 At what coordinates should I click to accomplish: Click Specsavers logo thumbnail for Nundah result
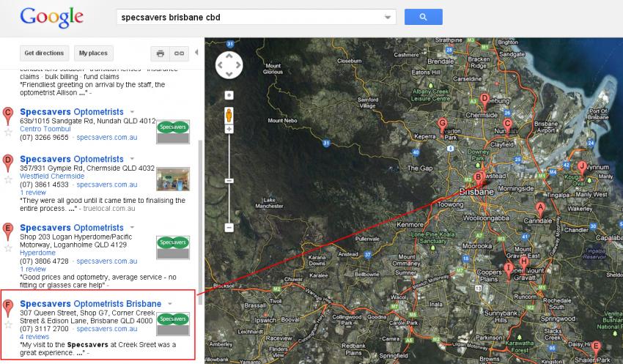point(173,132)
